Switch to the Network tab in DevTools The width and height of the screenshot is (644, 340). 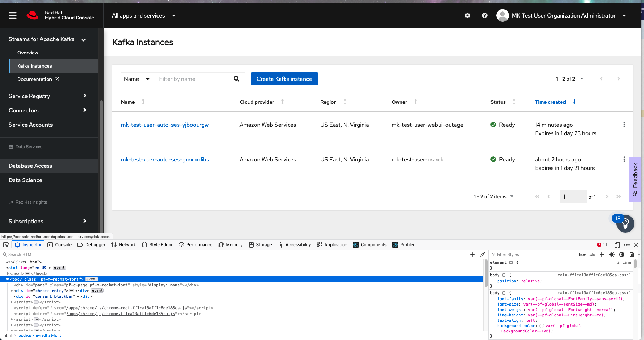pyautogui.click(x=124, y=245)
